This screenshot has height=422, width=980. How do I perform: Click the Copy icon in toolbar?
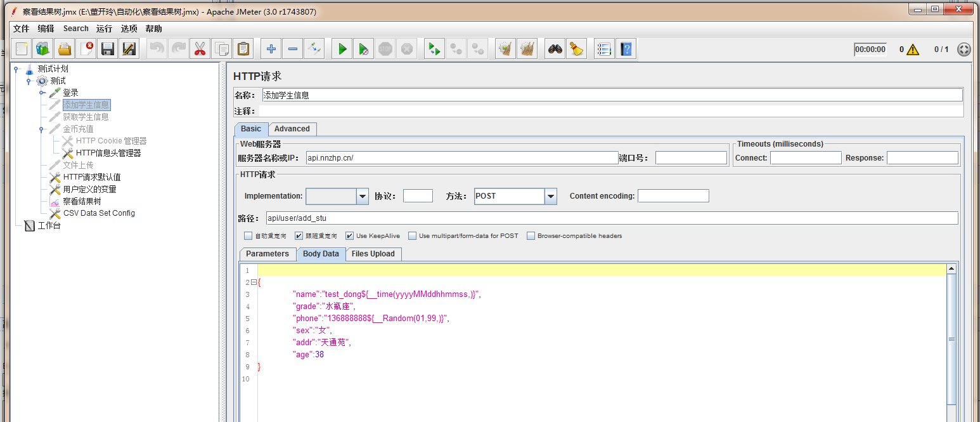pyautogui.click(x=221, y=49)
